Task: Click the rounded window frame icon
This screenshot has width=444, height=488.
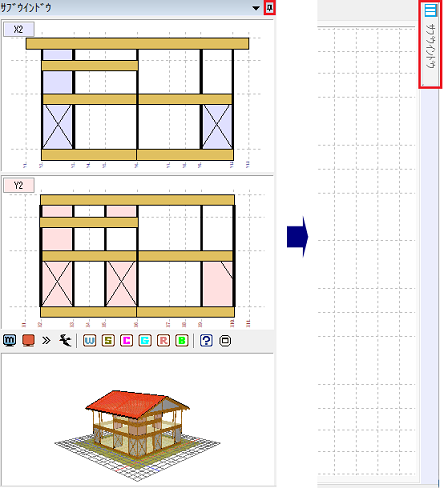Action: coord(225,341)
